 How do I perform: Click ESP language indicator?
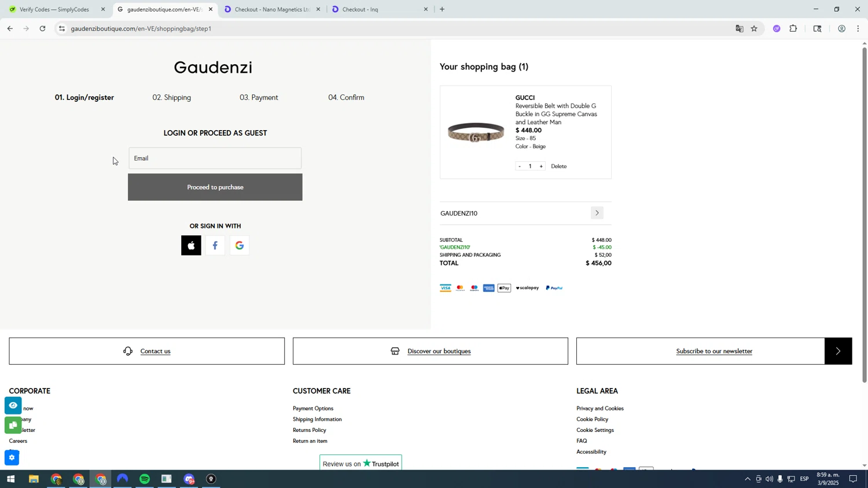point(804,479)
